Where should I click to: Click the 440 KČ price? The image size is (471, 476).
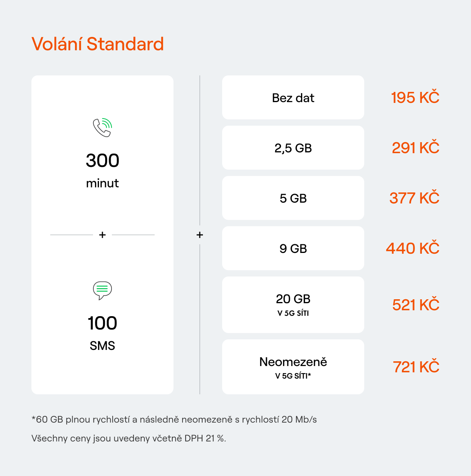[x=413, y=248]
